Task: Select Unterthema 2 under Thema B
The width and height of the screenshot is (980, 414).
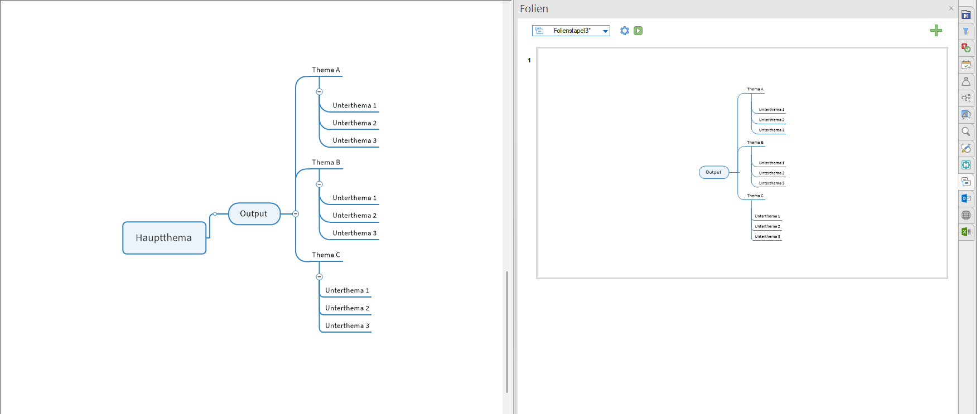Action: click(355, 216)
